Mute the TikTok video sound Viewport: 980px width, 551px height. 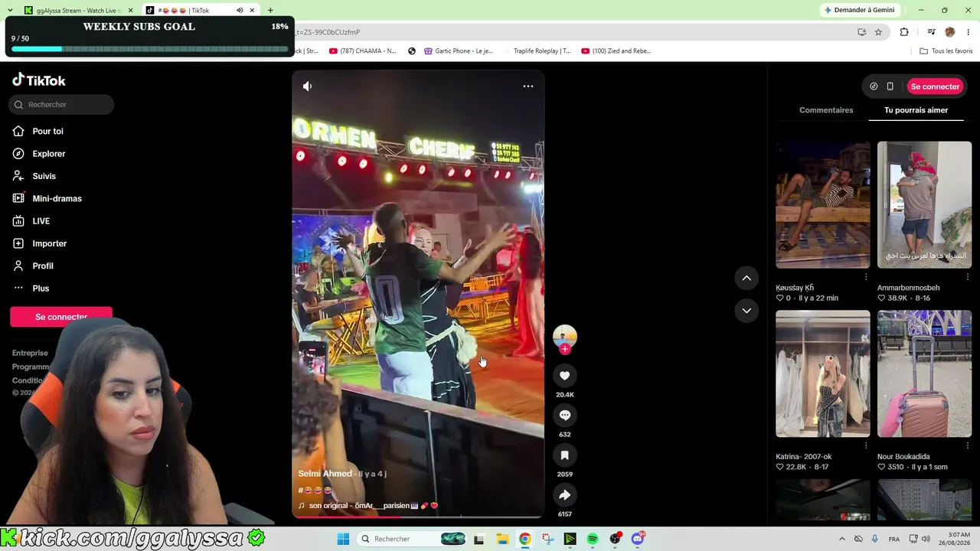tap(307, 86)
